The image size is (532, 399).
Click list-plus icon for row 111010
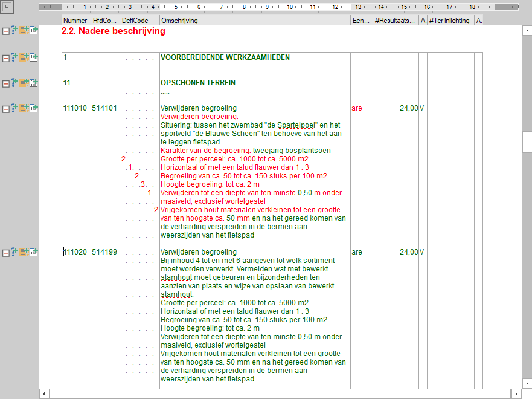(x=34, y=108)
